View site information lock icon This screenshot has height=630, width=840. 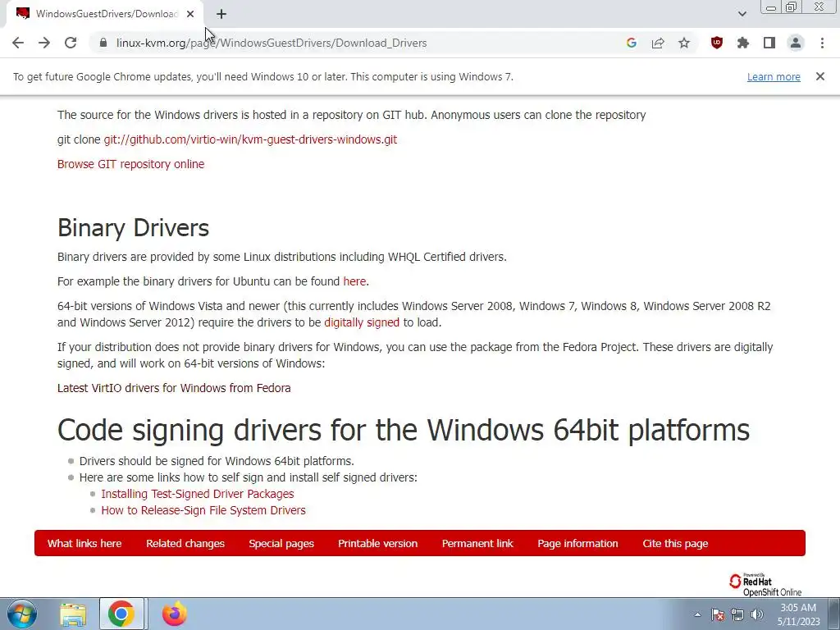pos(103,43)
